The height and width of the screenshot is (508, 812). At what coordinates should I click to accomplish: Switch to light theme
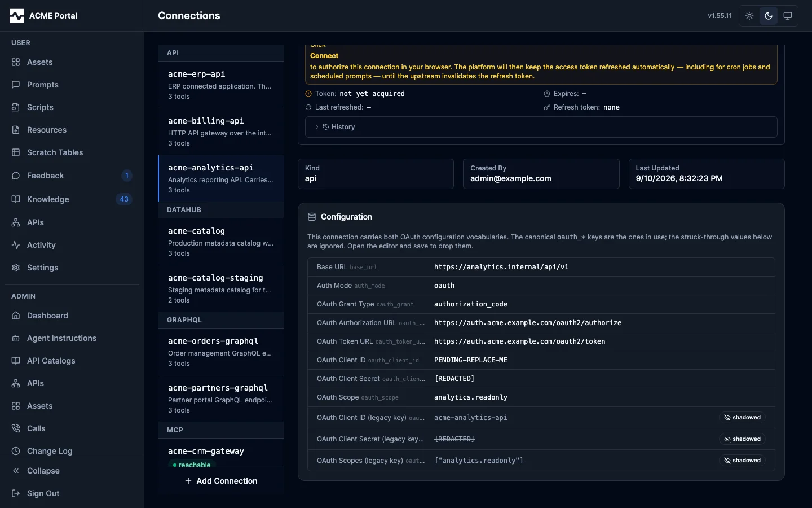(x=749, y=16)
